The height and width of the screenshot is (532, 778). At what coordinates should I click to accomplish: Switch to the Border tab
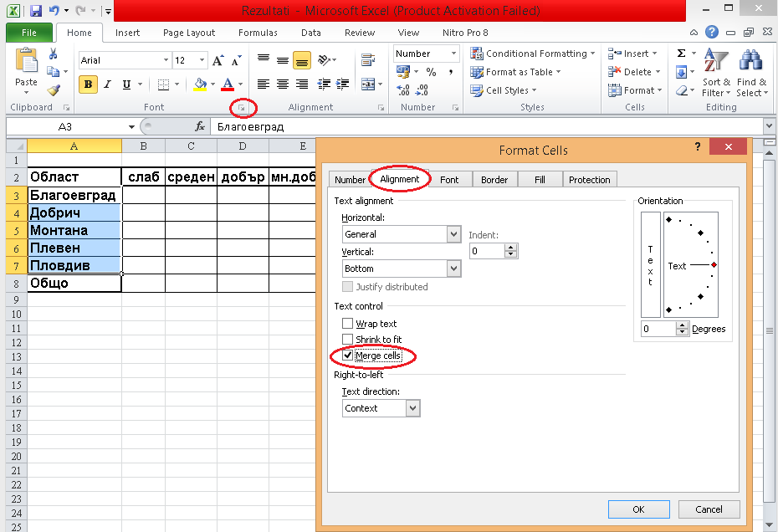pyautogui.click(x=494, y=180)
